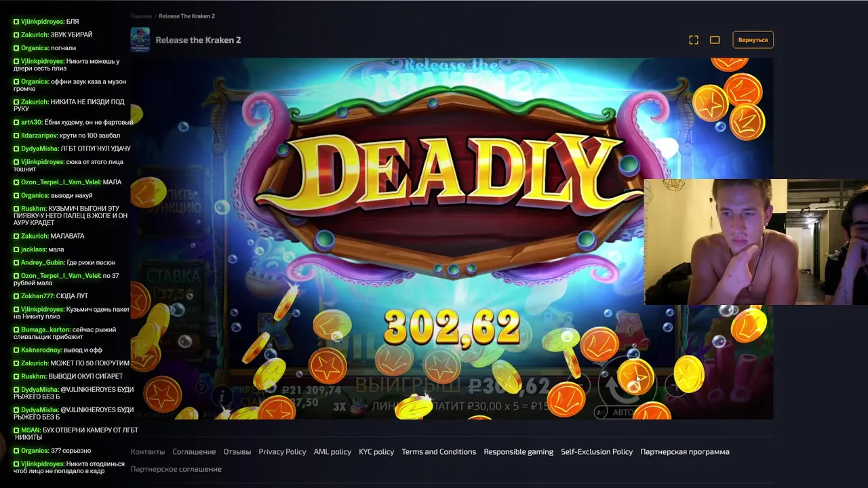Click the streamer webcam overlay

pyautogui.click(x=755, y=242)
